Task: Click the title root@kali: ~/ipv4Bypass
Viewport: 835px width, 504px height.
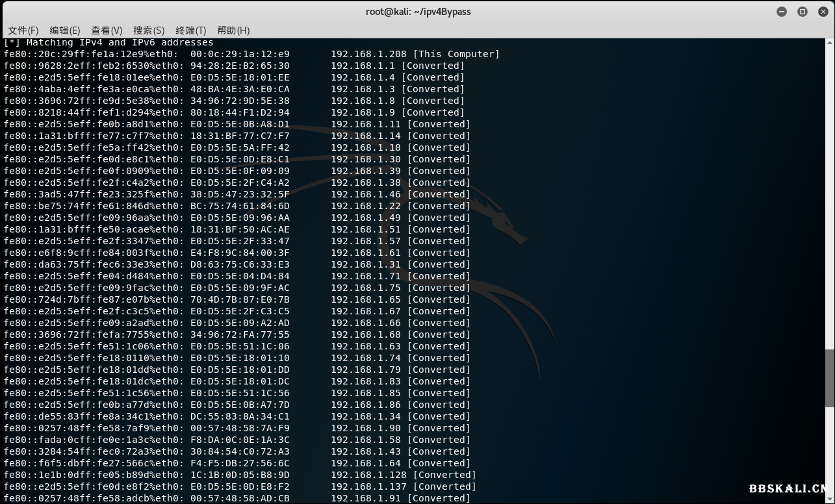Action: tap(418, 11)
